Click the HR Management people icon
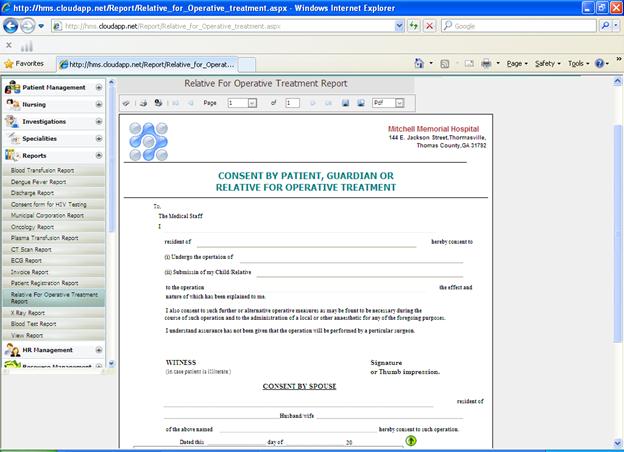624x452 pixels. 13,350
